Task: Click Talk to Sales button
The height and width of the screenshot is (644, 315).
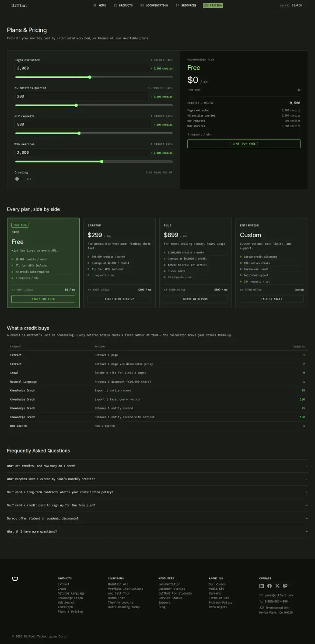Action: coord(272,299)
